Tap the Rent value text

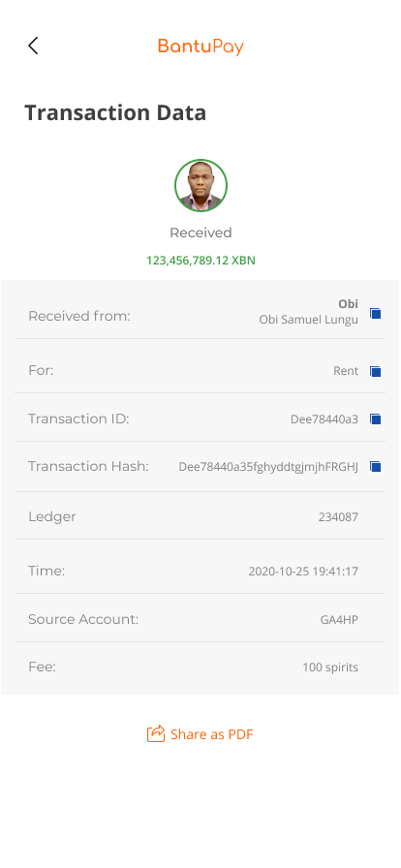click(x=346, y=371)
